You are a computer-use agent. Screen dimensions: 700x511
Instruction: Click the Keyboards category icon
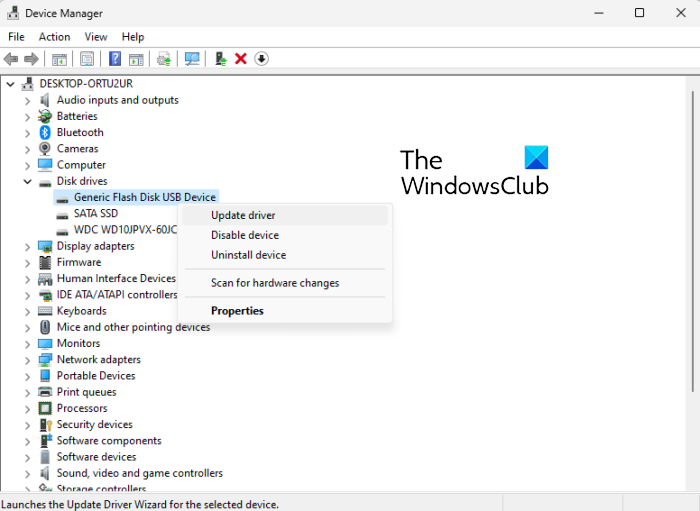coord(45,311)
